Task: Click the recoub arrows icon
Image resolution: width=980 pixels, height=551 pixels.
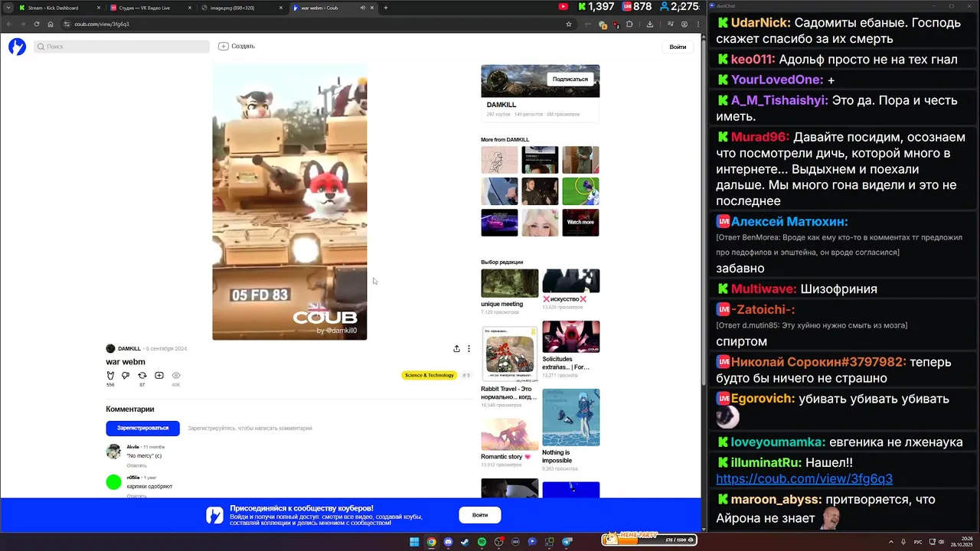Action: click(x=142, y=375)
